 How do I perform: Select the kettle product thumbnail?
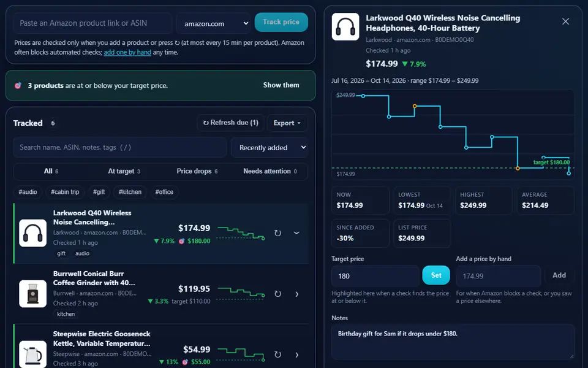point(33,355)
